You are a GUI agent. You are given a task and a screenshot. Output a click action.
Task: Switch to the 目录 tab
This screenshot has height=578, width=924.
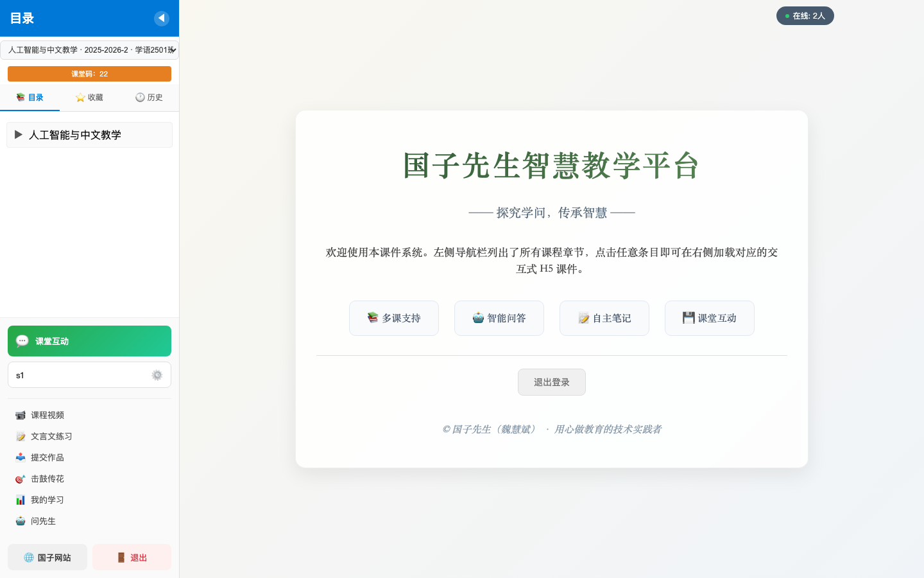(x=30, y=98)
